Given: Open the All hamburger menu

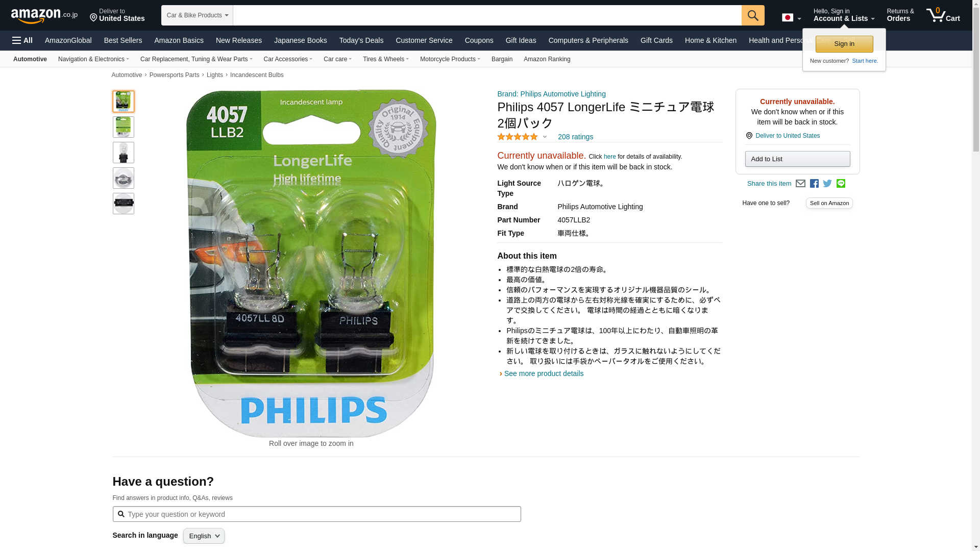Looking at the screenshot, I should click(x=22, y=40).
